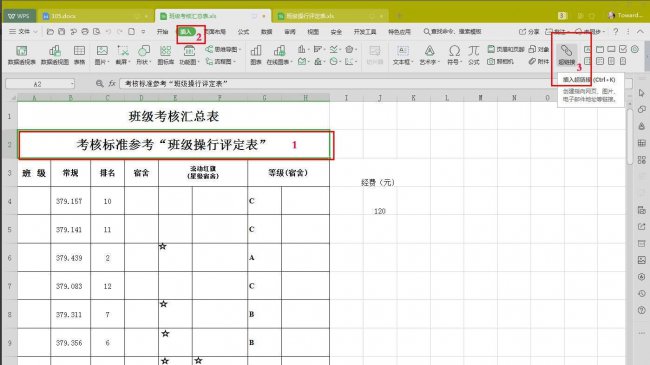The image size is (650, 365).
Task: Open a new document tab with plus
Action: tap(399, 16)
